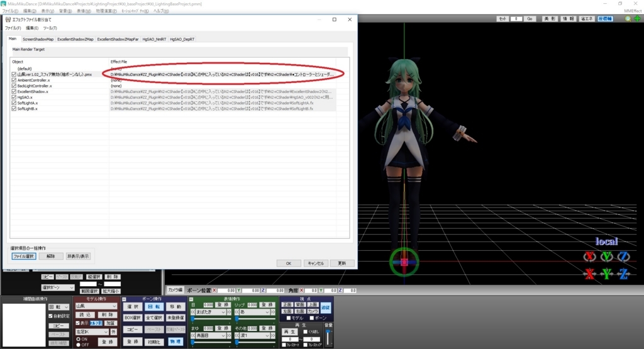Screen dimensions: 644x349
Task: Open ファイル(F) menu in effect dialog
Action: tap(13, 28)
